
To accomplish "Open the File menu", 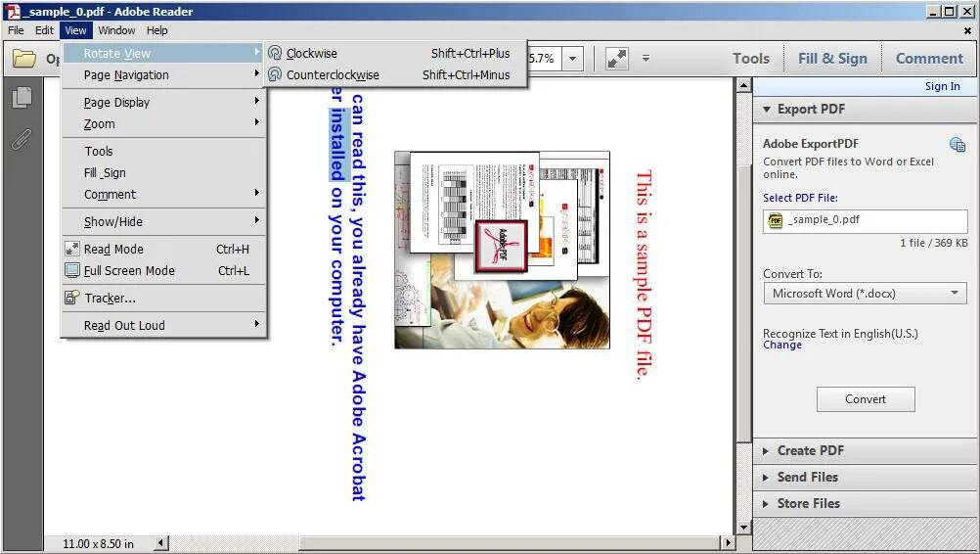I will point(16,30).
